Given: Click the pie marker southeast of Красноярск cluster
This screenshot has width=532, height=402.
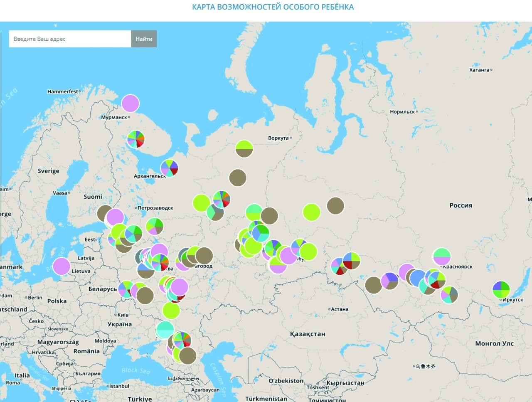Looking at the screenshot, I should click(x=449, y=295).
